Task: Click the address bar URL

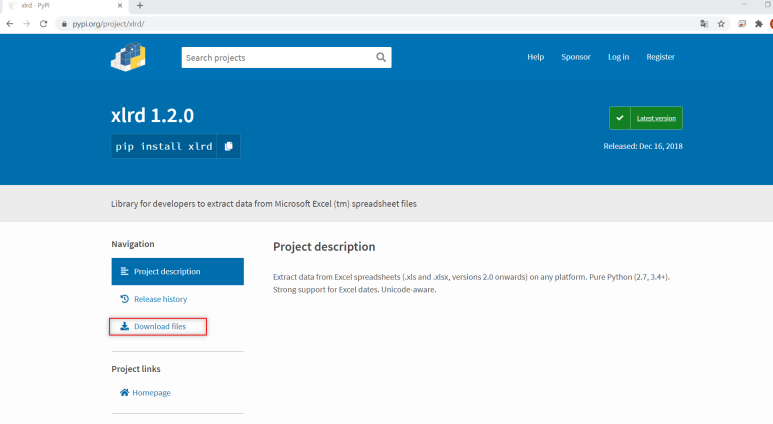Action: [108, 24]
